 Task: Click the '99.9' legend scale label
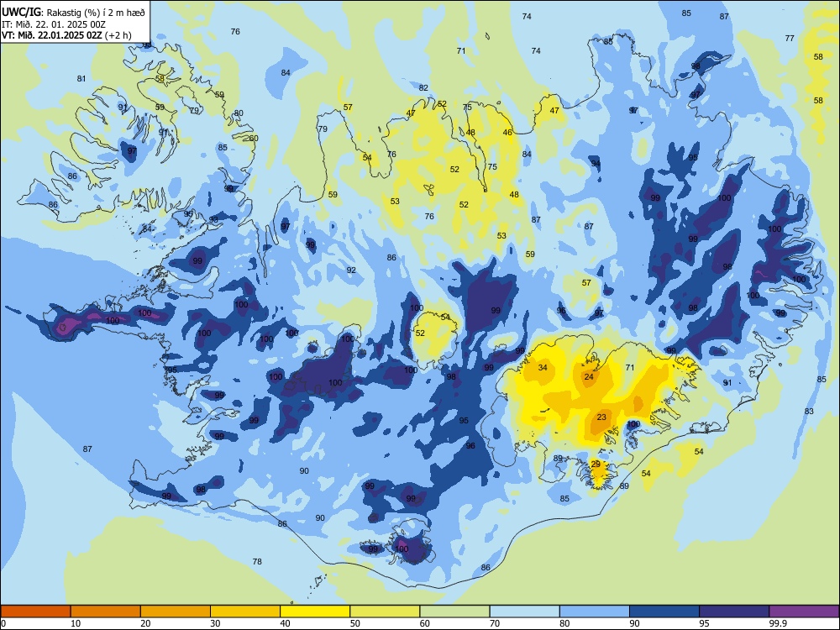tap(777, 623)
